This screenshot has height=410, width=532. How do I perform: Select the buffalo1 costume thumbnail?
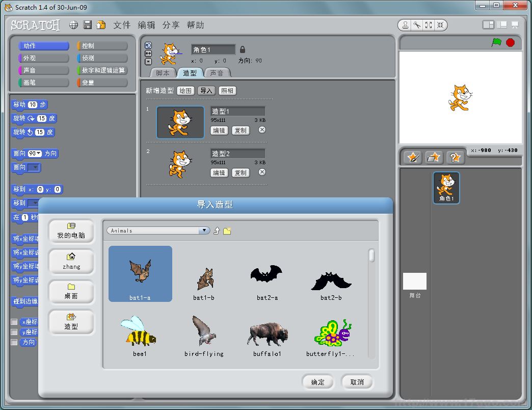(267, 337)
